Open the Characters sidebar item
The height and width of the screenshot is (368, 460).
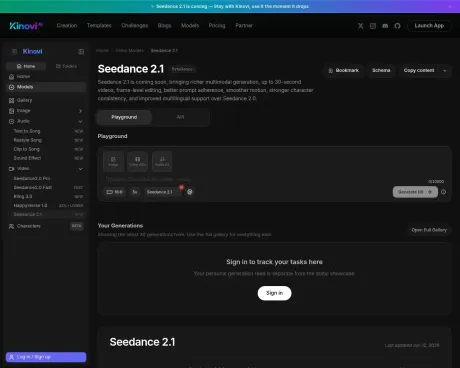coord(46,226)
